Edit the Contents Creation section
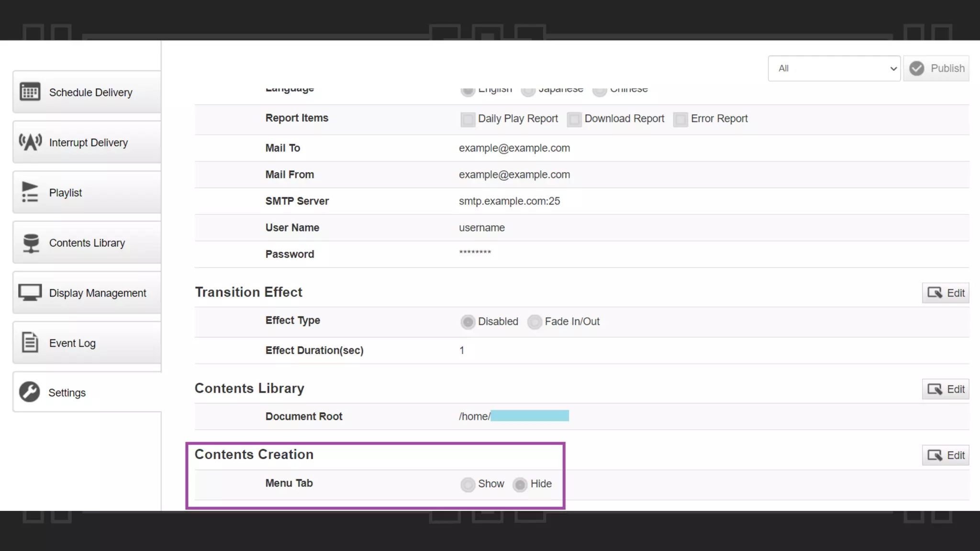The image size is (980, 551). click(946, 455)
